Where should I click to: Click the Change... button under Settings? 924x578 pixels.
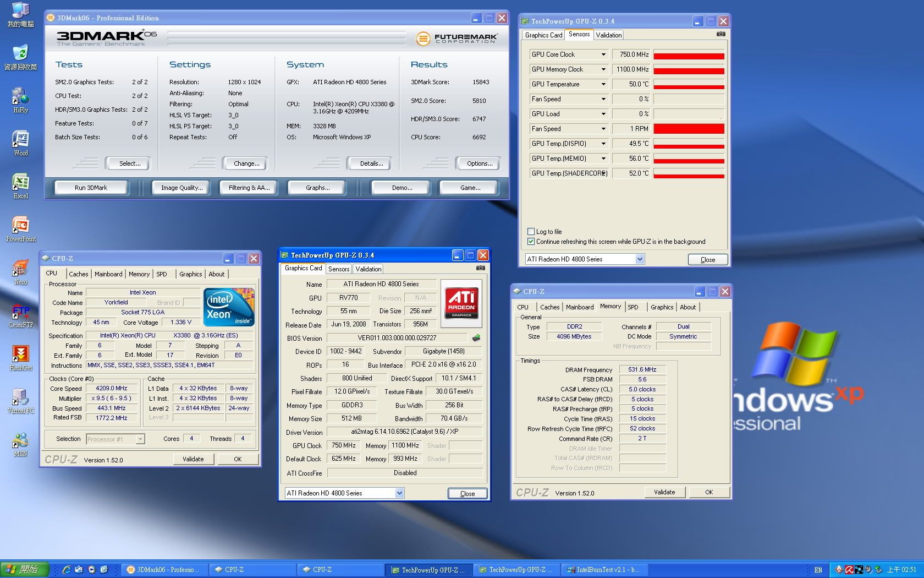coord(246,163)
